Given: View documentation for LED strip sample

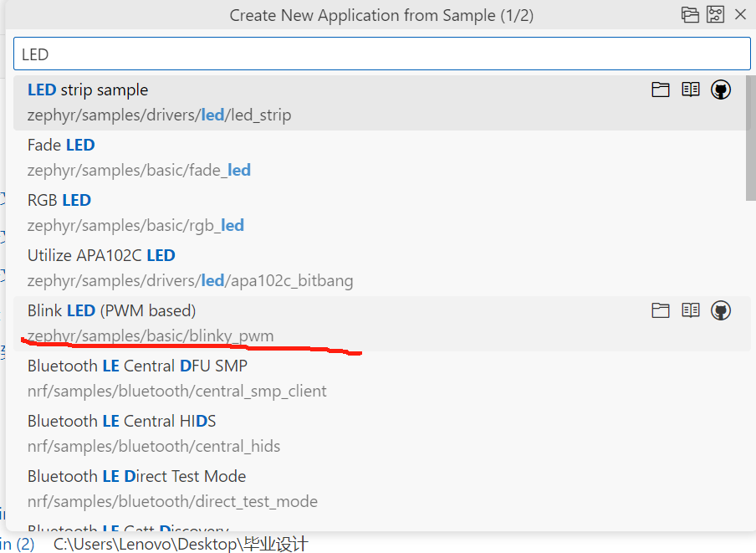Looking at the screenshot, I should point(691,90).
